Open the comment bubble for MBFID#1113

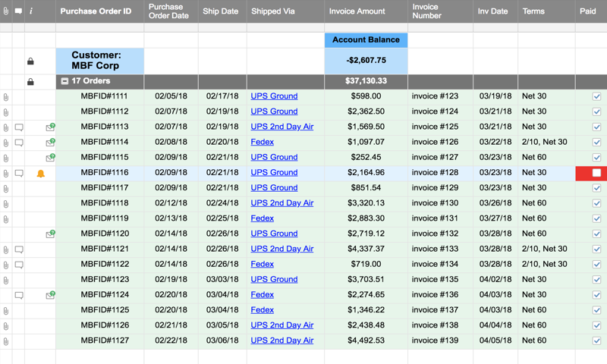click(19, 127)
